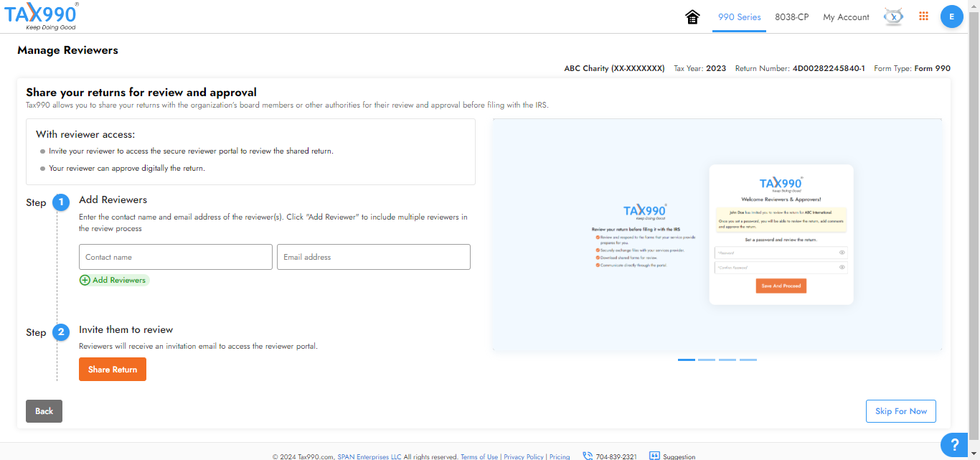The width and height of the screenshot is (980, 460).
Task: Open the Privacy Policy link
Action: click(524, 456)
